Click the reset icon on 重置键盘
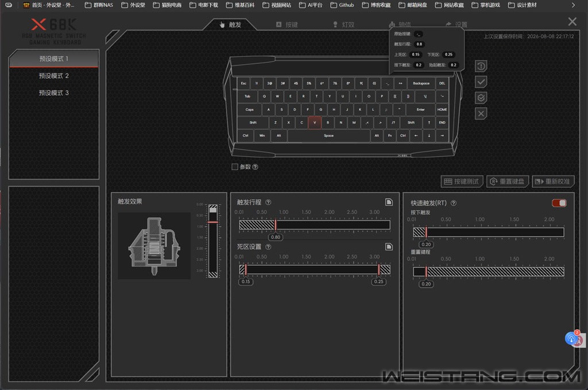Viewport: 588px width, 390px height. [493, 182]
